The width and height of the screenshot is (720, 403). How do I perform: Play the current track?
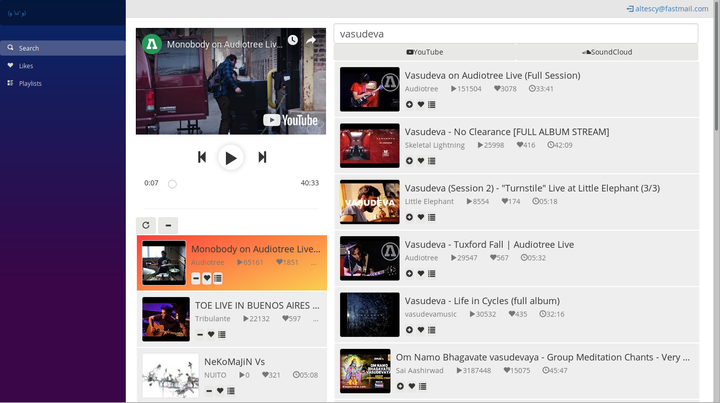pos(231,157)
